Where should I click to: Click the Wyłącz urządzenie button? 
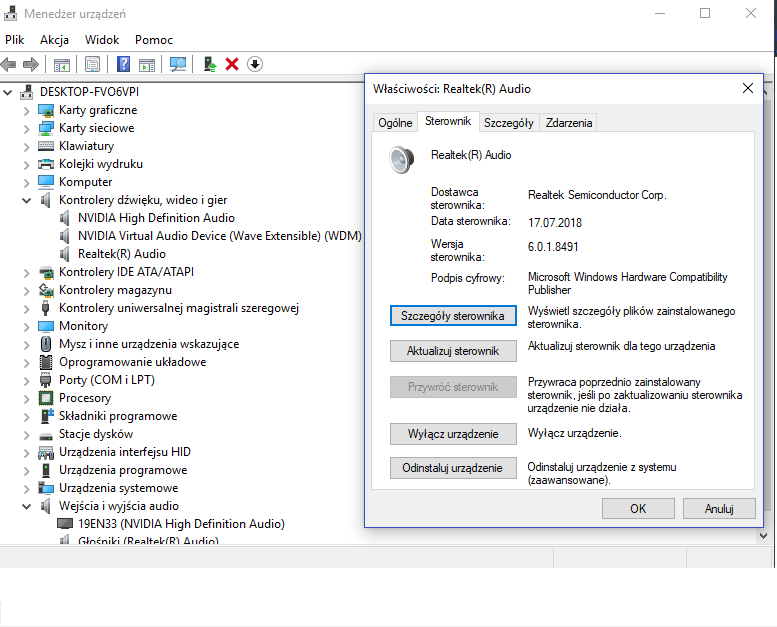[453, 434]
